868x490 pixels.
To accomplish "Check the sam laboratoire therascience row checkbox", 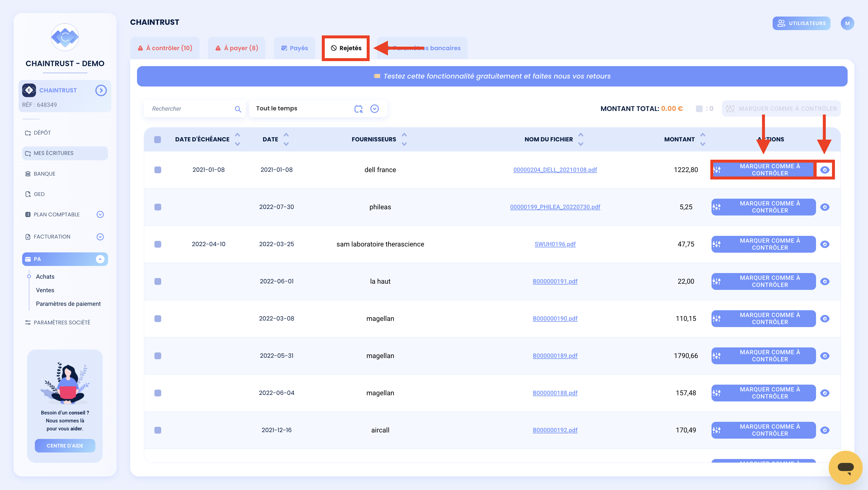I will pyautogui.click(x=158, y=244).
